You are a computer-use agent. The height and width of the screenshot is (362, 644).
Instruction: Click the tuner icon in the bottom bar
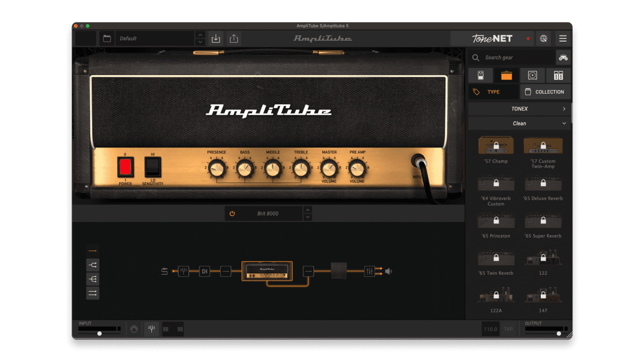[151, 329]
